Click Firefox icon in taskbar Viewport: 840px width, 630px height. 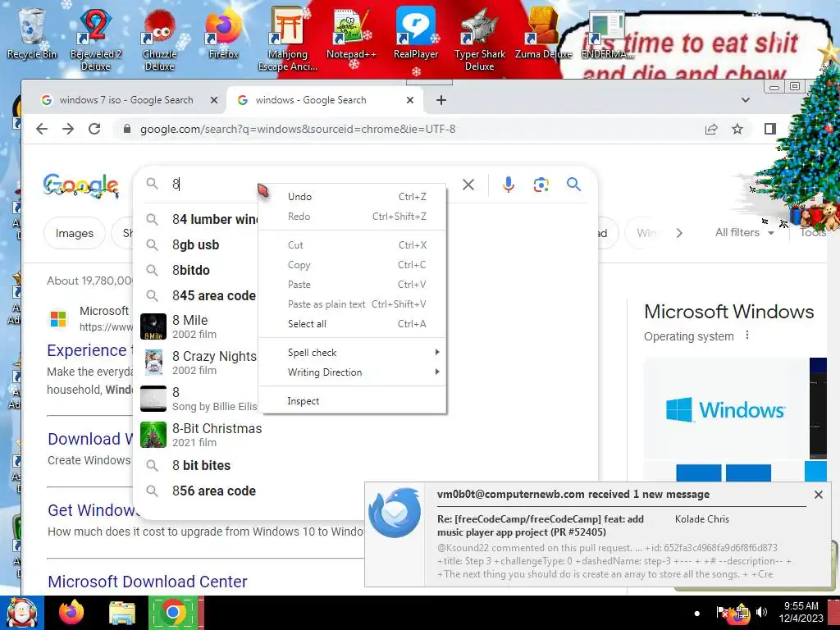click(71, 612)
